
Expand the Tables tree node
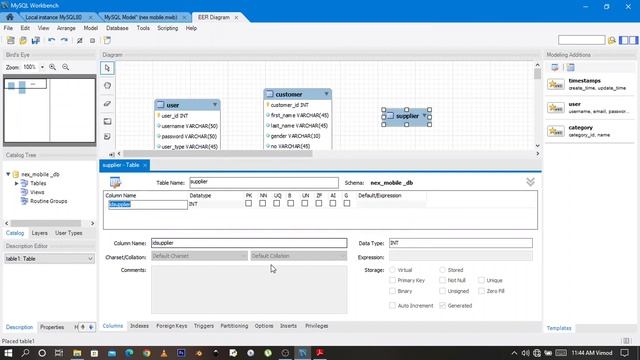16,183
